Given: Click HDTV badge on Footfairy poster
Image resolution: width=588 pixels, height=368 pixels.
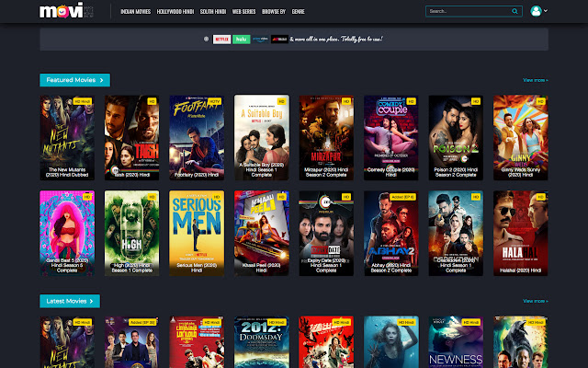Looking at the screenshot, I should (x=214, y=101).
